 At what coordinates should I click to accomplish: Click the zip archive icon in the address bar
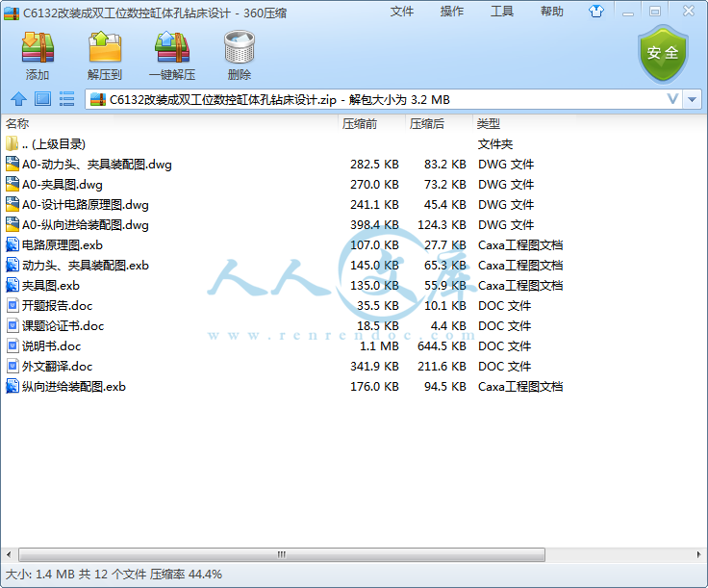tap(98, 99)
